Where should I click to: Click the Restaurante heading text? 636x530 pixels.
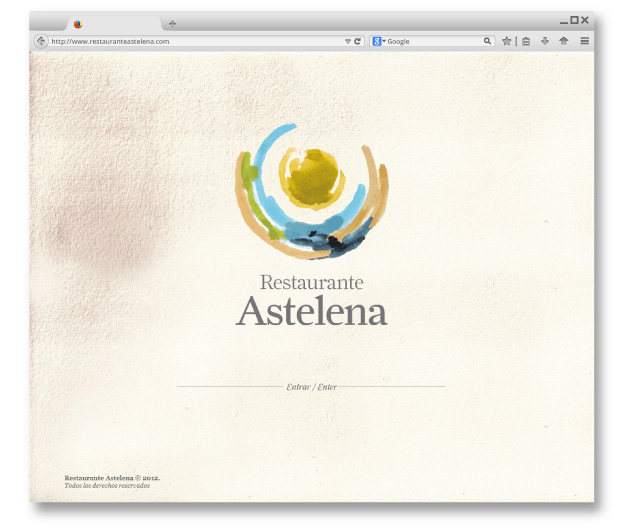click(x=312, y=282)
